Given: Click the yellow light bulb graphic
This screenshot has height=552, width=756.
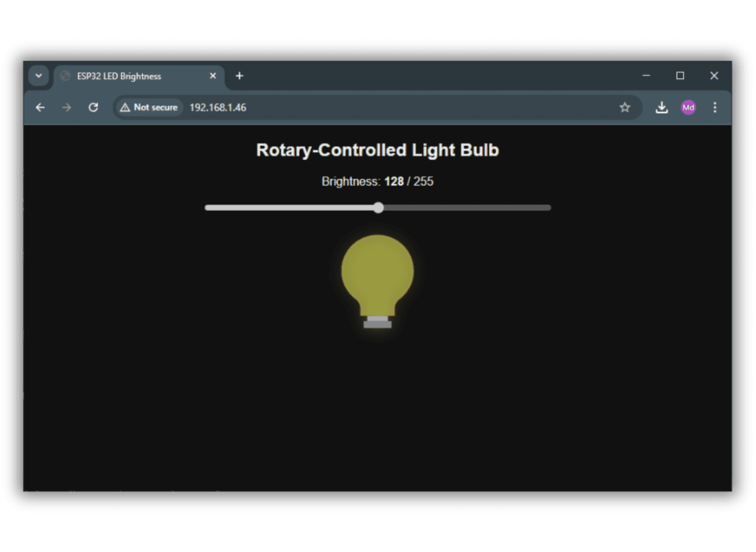Looking at the screenshot, I should click(x=378, y=275).
